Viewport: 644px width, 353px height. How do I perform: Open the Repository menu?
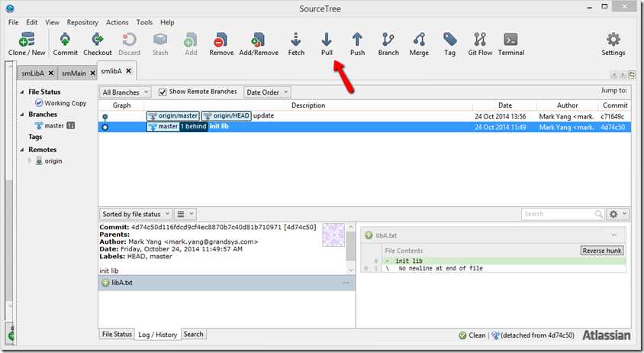82,22
